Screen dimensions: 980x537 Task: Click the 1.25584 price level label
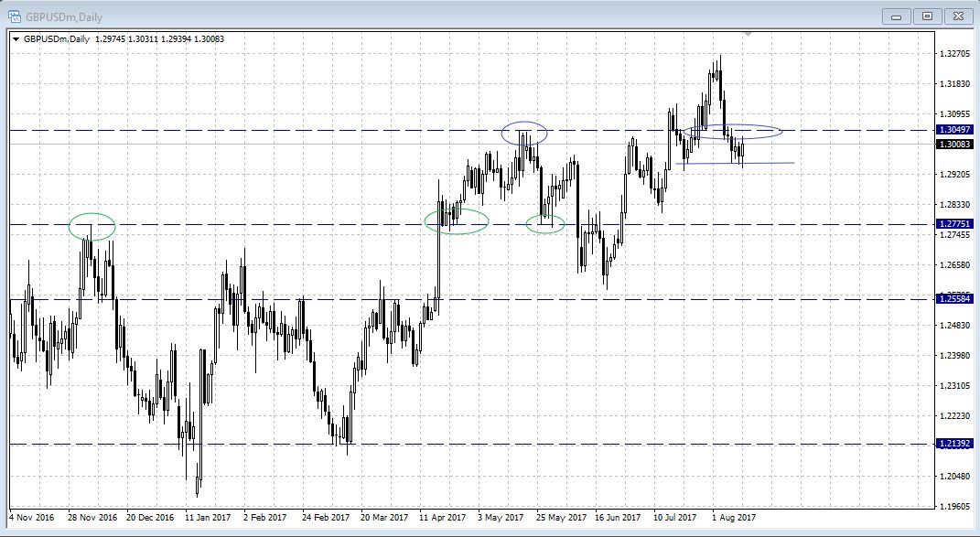953,299
